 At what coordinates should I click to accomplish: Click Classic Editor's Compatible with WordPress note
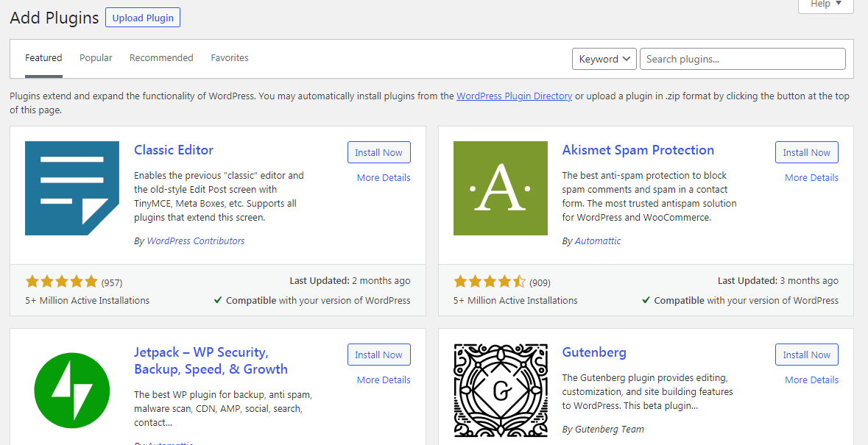(x=312, y=301)
